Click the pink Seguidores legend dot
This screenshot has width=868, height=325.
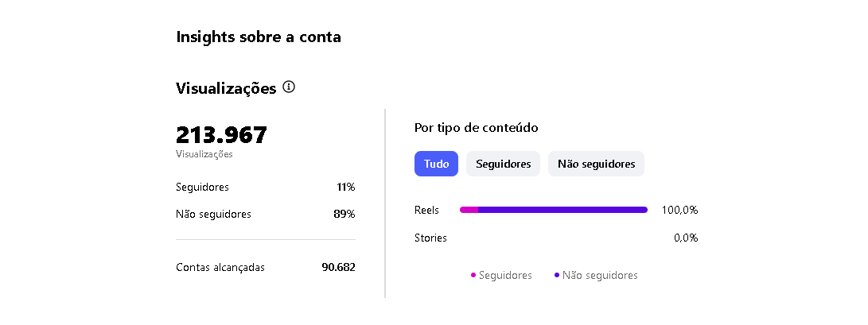coord(473,276)
